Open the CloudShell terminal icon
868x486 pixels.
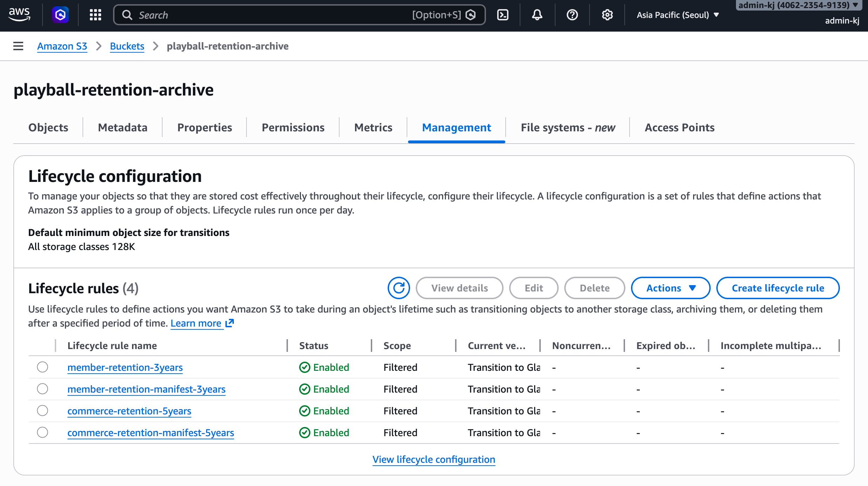[503, 15]
